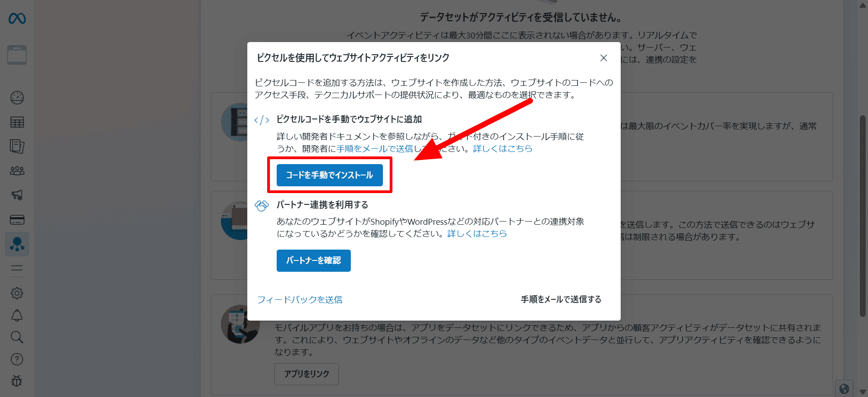868x397 pixels.
Task: Select the Events Manager data sources icon
Action: (x=17, y=244)
